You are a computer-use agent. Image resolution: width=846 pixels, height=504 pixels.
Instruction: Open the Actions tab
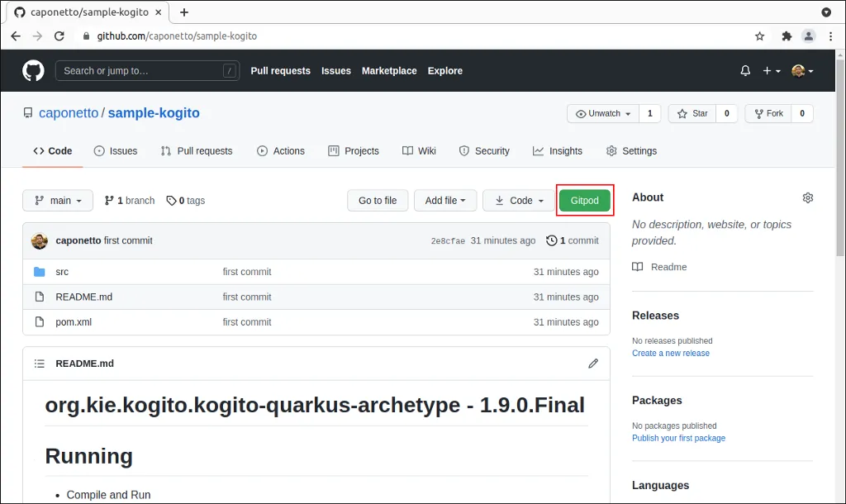(281, 151)
